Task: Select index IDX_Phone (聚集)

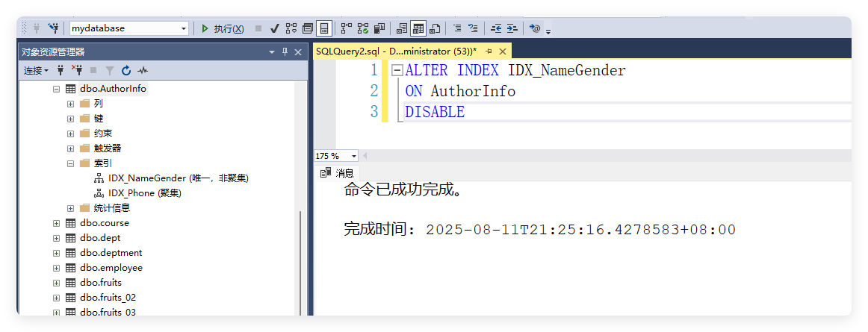Action: [x=145, y=193]
